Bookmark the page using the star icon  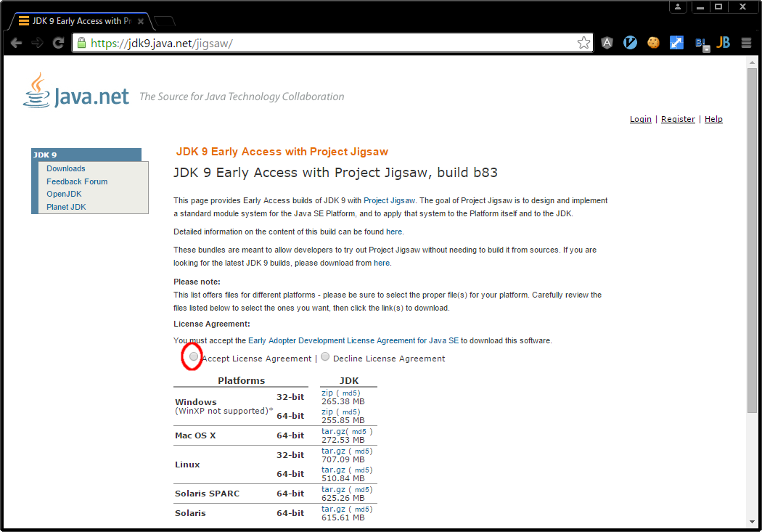(583, 42)
